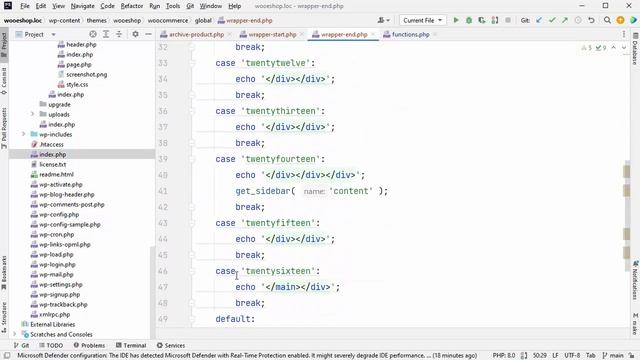The height and width of the screenshot is (360, 640).
Task: Open the Database tool window
Action: click(x=636, y=49)
